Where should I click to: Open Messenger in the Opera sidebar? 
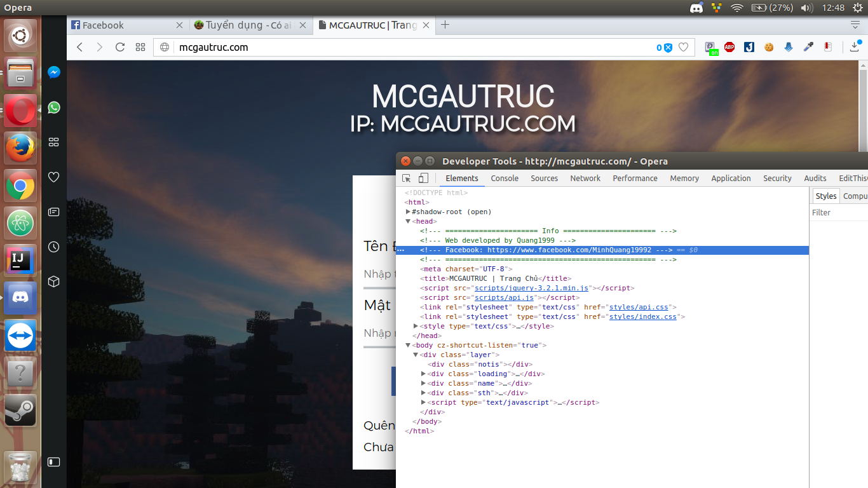tap(54, 72)
